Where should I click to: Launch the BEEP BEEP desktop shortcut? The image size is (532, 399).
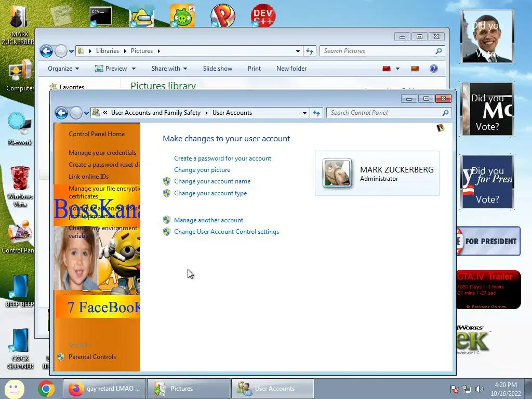(x=20, y=291)
